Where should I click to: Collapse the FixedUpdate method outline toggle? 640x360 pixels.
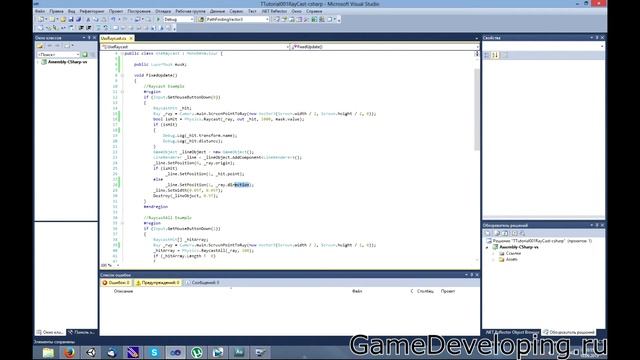[122, 76]
